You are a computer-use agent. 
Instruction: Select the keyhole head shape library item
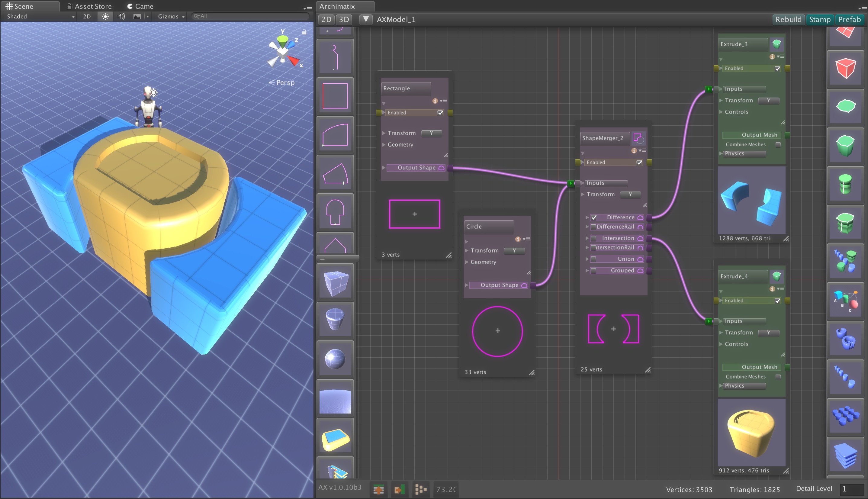335,212
